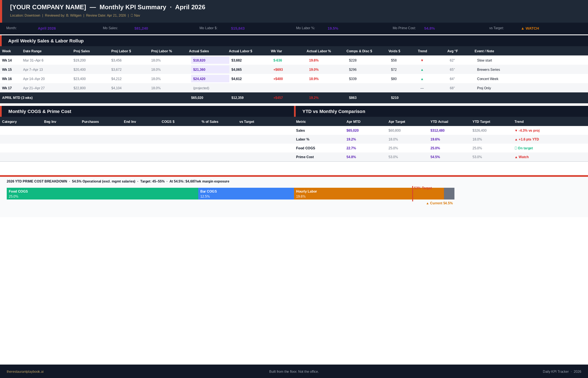Click the 53% Target marker line
This screenshot has height=378, width=588.
412,194
